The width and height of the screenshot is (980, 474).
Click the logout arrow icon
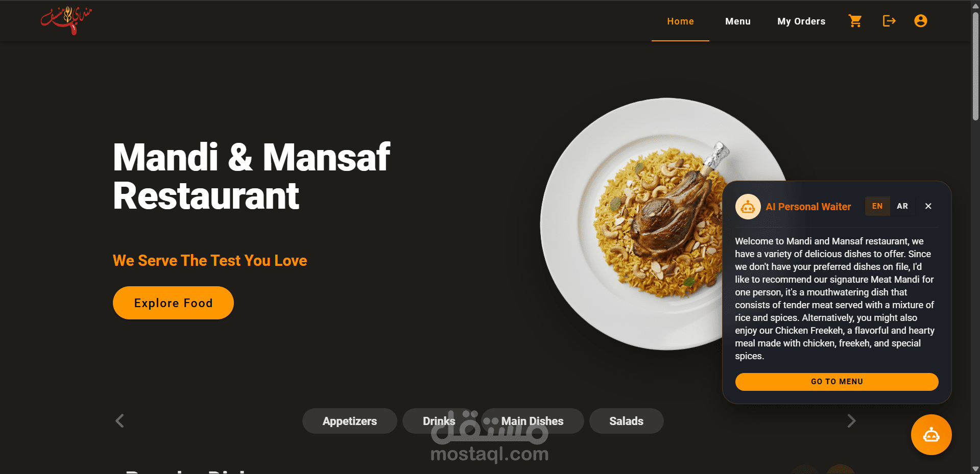889,21
